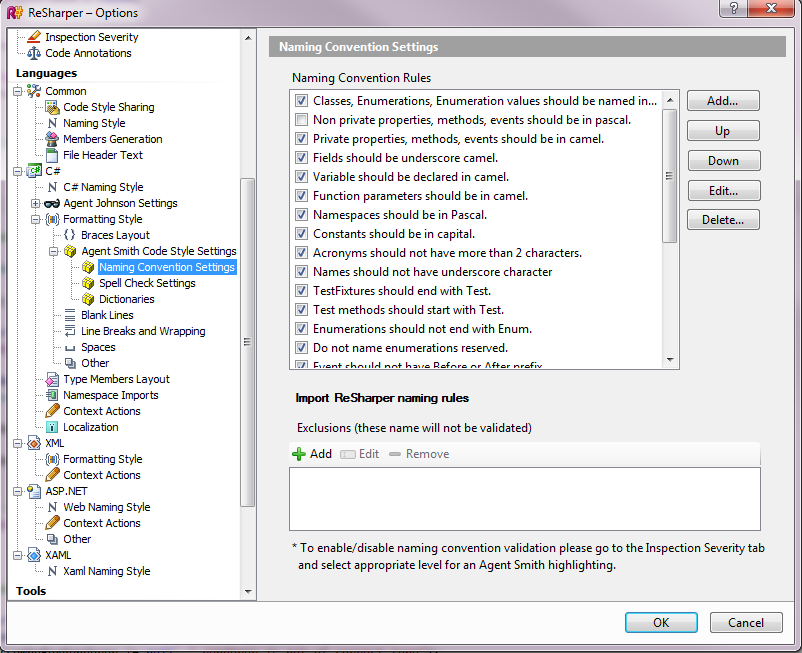The width and height of the screenshot is (802, 653).
Task: Open Spell Check Settings page
Action: (147, 283)
